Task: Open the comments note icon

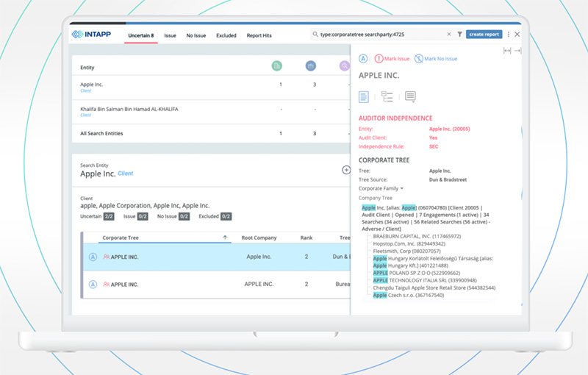Action: [x=410, y=97]
